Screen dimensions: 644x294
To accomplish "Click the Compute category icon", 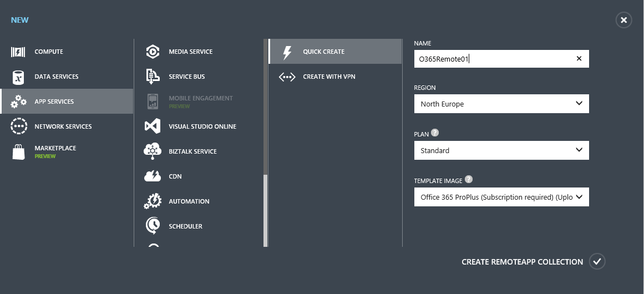I will click(19, 52).
